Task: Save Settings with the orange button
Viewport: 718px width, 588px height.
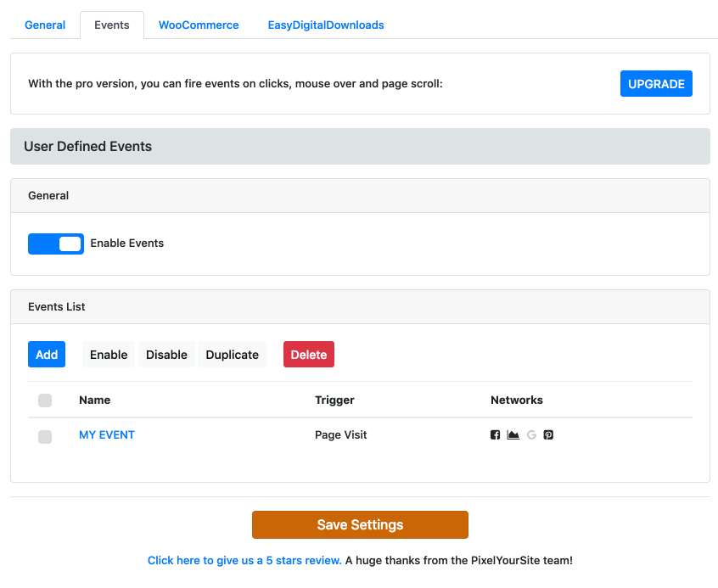Action: coord(360,524)
